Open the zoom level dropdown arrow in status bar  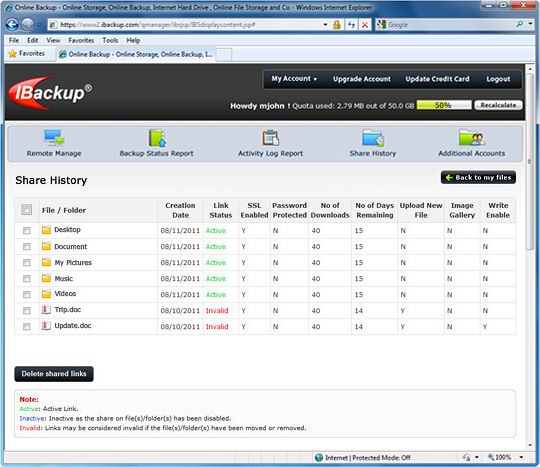[521, 457]
